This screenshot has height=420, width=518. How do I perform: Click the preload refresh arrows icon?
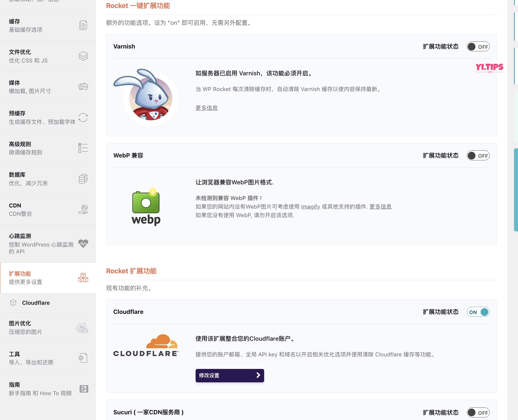tap(83, 118)
